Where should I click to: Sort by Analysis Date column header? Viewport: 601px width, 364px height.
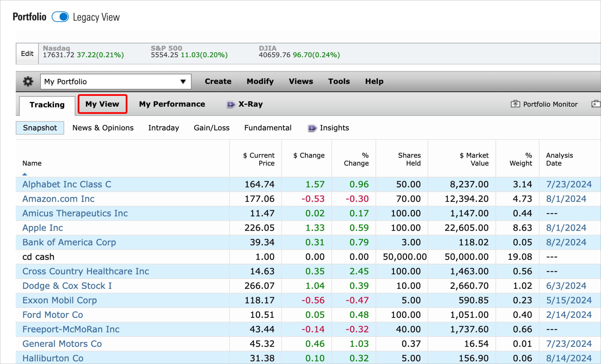(559, 159)
